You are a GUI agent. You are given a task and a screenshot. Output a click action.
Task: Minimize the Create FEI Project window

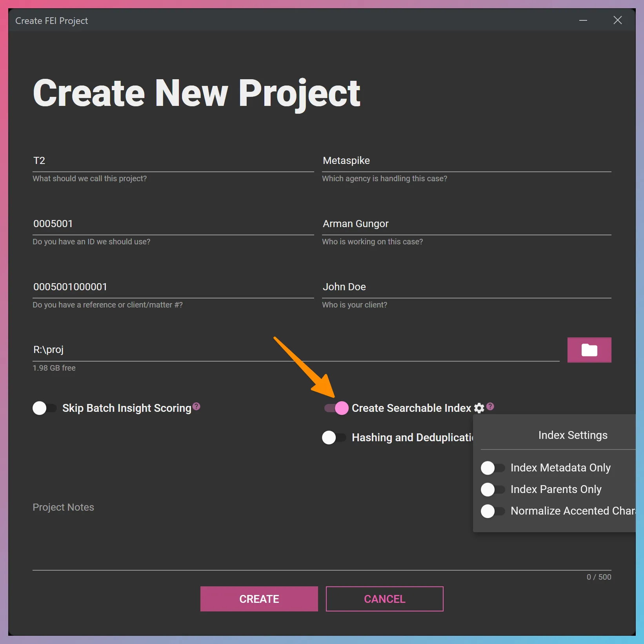click(583, 20)
